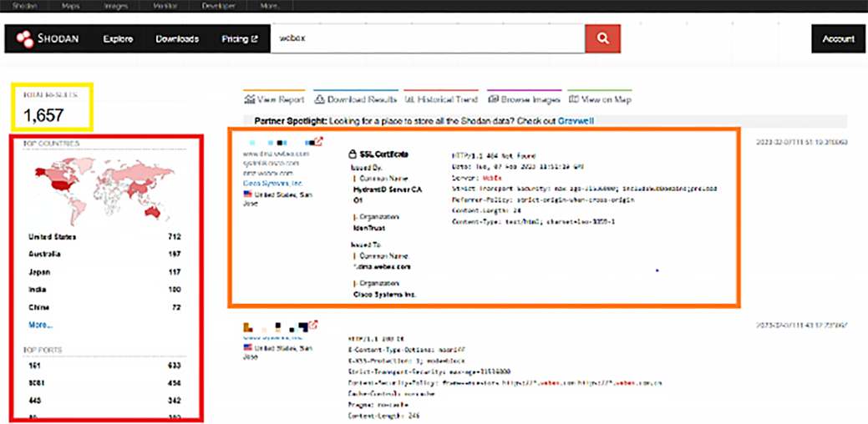Click the Top Ports heading
The image size is (868, 424).
[42, 350]
